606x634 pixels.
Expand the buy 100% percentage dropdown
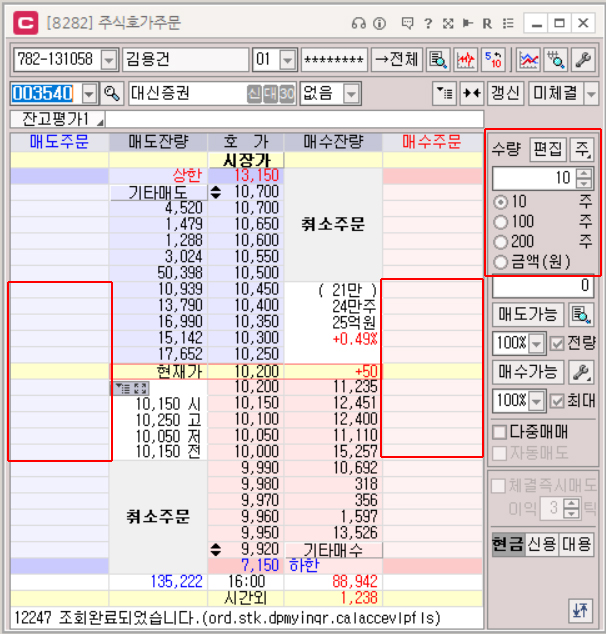pos(536,401)
